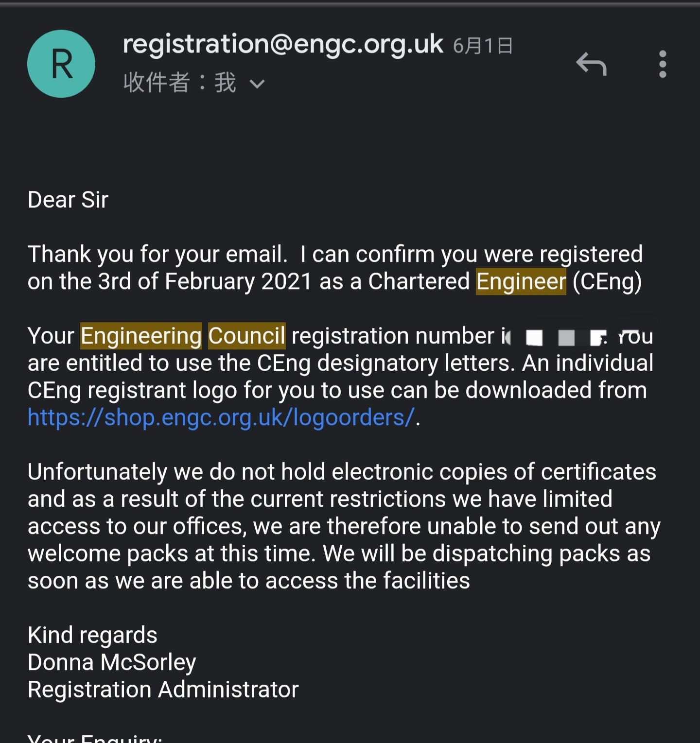This screenshot has width=700, height=743.
Task: Select the highlighted word Engineer
Action: (521, 282)
